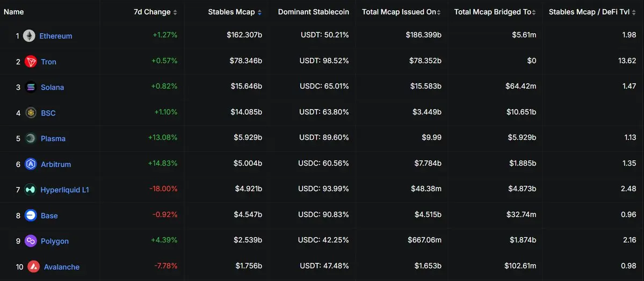
Task: Click the Avalanche chain logo icon
Action: [x=33, y=267]
